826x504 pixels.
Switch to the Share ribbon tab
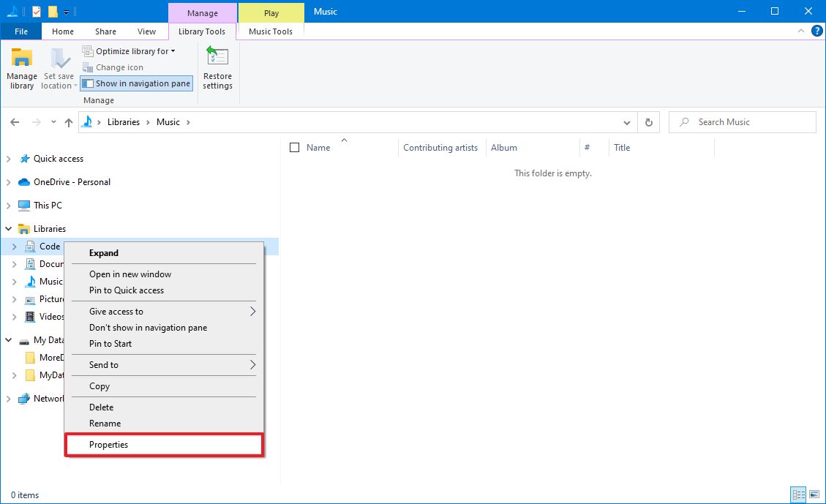tap(105, 31)
